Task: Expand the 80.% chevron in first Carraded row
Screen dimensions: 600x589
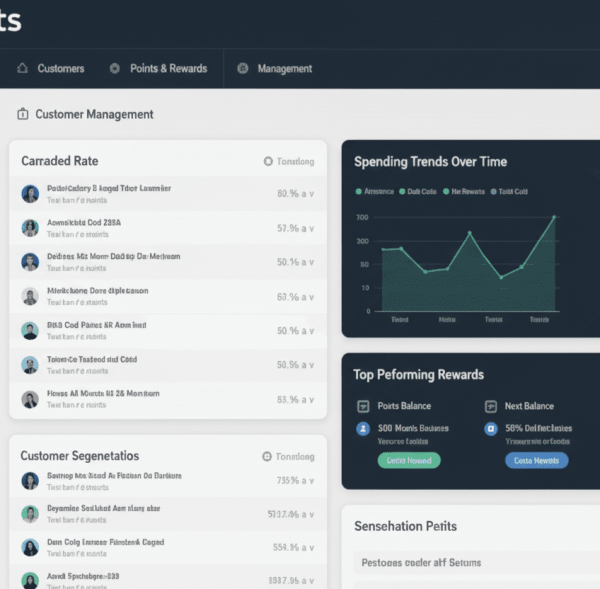Action: coord(311,194)
